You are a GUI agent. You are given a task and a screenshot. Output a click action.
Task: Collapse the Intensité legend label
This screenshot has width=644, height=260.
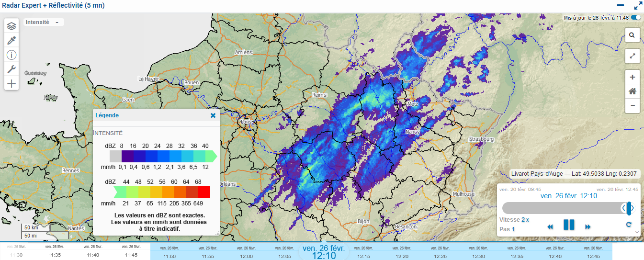(x=57, y=22)
